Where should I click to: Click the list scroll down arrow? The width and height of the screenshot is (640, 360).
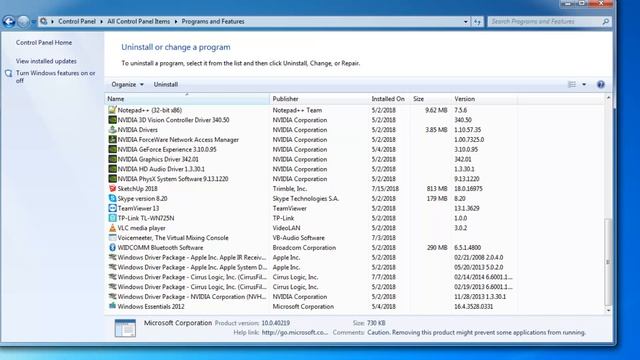[x=608, y=310]
